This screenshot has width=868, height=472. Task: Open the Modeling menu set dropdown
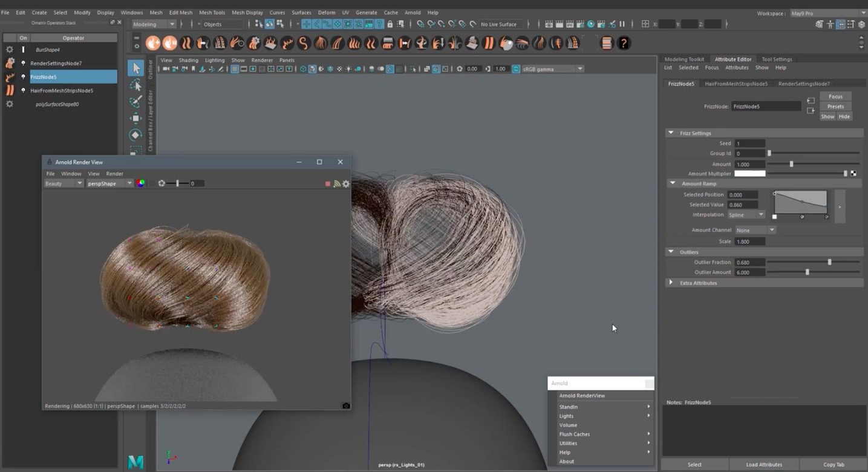click(154, 24)
